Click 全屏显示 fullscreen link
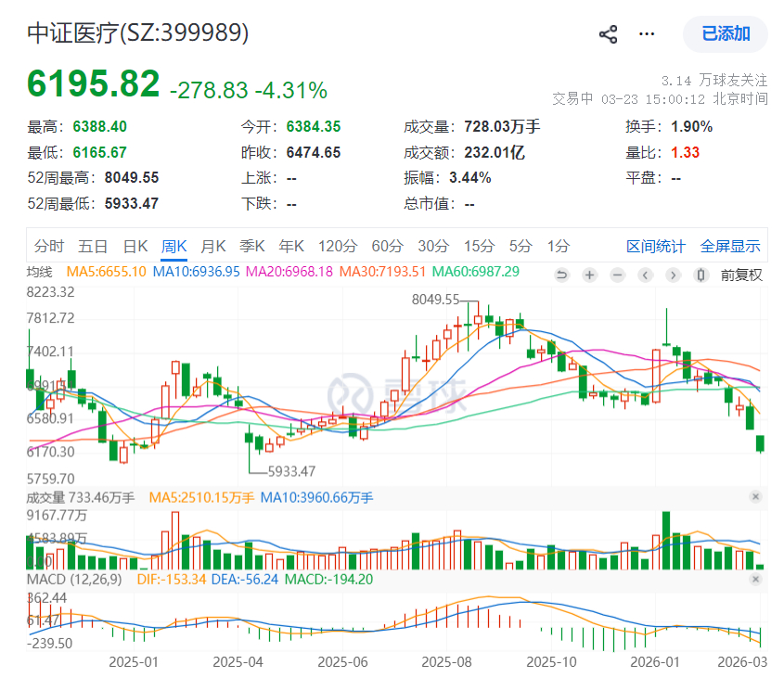The height and width of the screenshot is (678, 784). (x=730, y=246)
